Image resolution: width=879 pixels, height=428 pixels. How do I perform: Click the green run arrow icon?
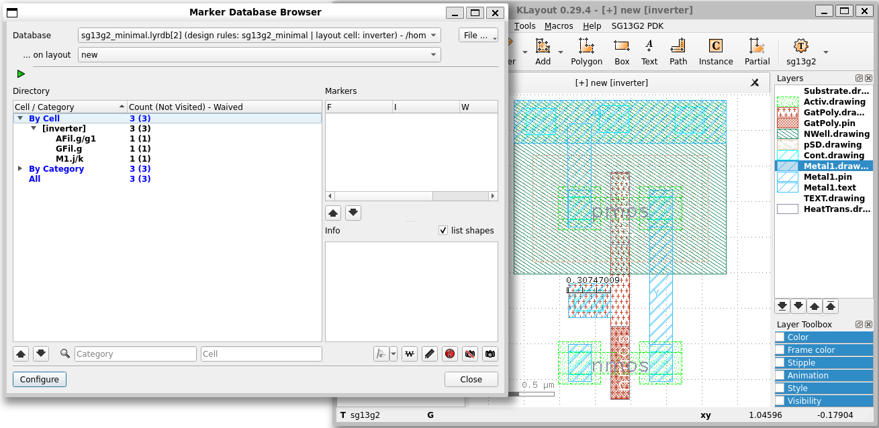(x=21, y=74)
